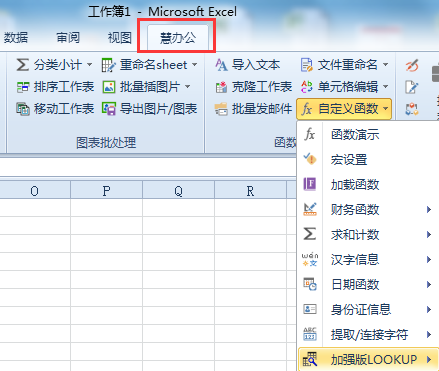The width and height of the screenshot is (439, 371).
Task: Click the warning icon beside 宏设置
Action: [310, 159]
